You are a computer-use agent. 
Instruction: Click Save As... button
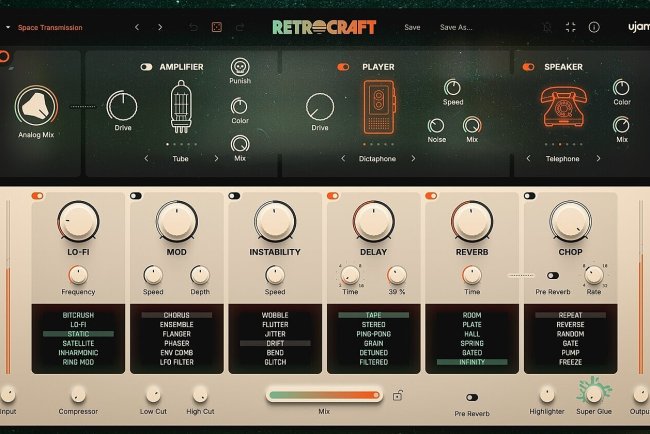click(456, 27)
